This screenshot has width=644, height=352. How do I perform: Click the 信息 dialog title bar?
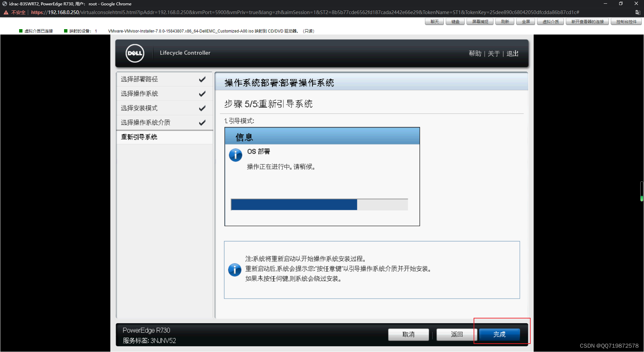click(322, 136)
